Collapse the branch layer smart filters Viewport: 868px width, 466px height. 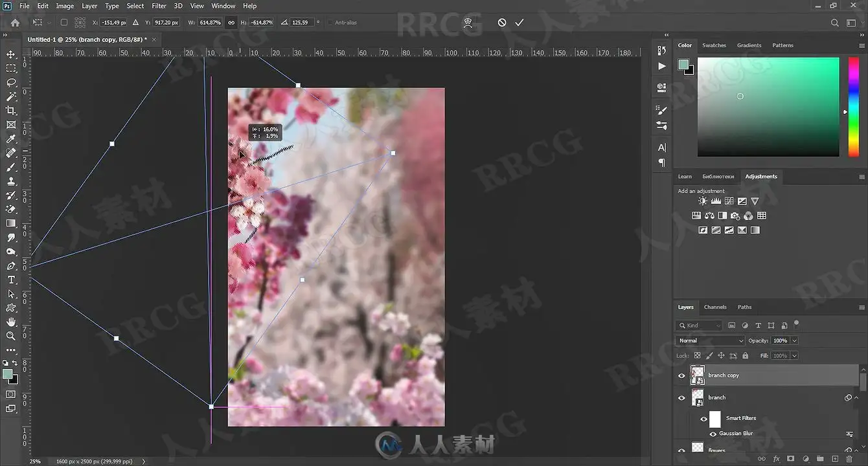(856, 397)
